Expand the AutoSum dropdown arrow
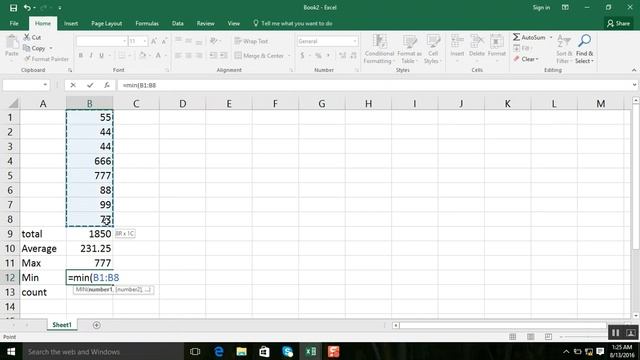The width and height of the screenshot is (640, 360). point(551,37)
